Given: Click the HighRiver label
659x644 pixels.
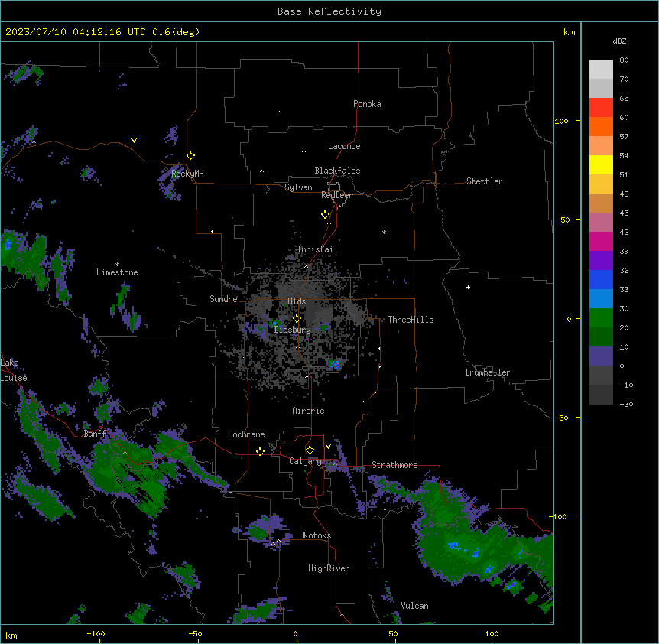Looking at the screenshot, I should [x=329, y=568].
